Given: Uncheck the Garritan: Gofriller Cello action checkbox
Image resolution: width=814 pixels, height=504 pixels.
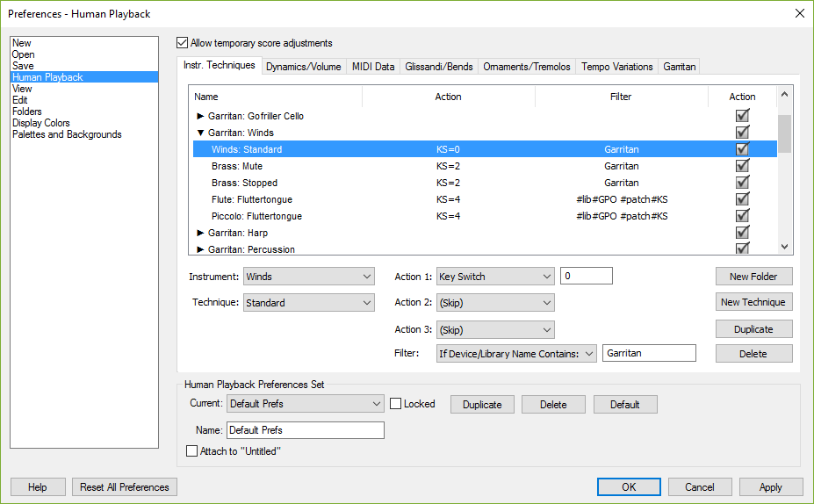Looking at the screenshot, I should tap(742, 116).
